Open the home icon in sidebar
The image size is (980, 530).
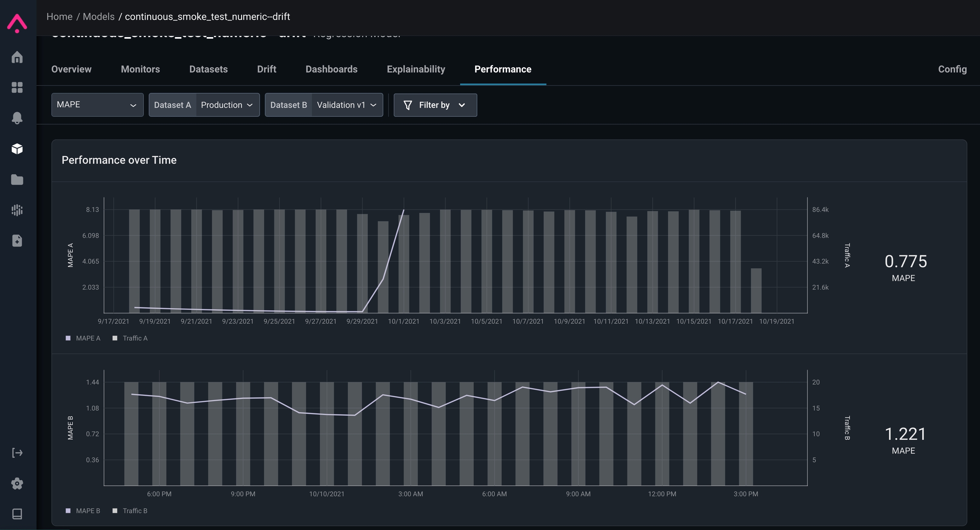point(17,57)
